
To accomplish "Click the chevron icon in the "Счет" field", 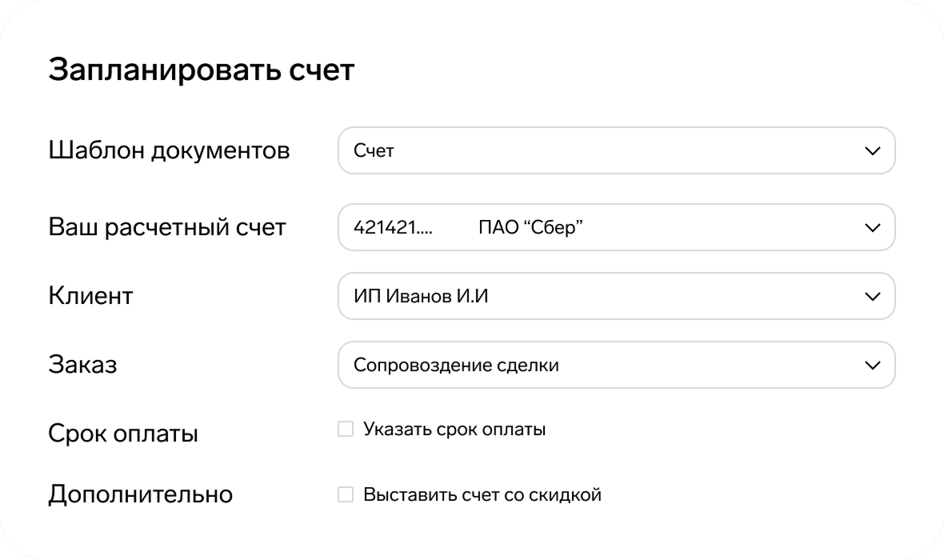I will (x=872, y=150).
